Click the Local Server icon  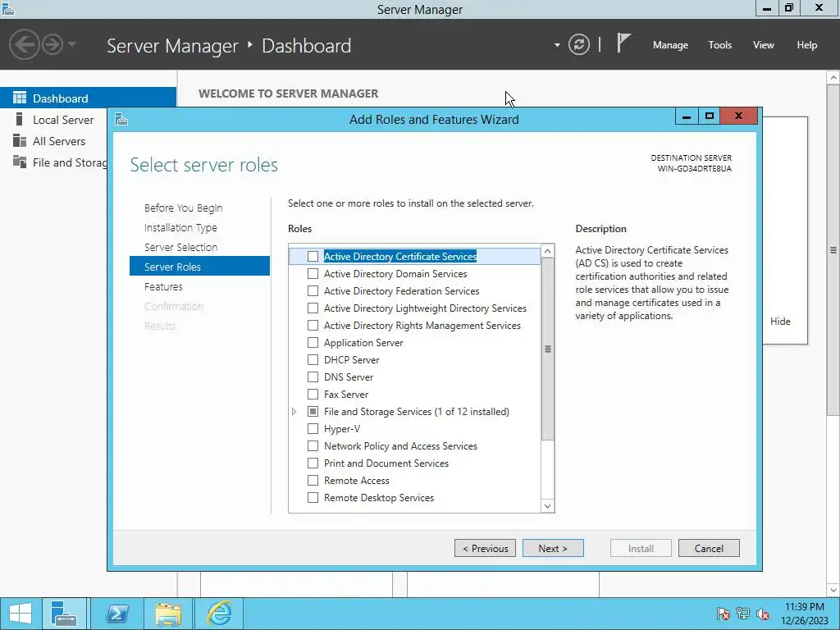coord(20,119)
